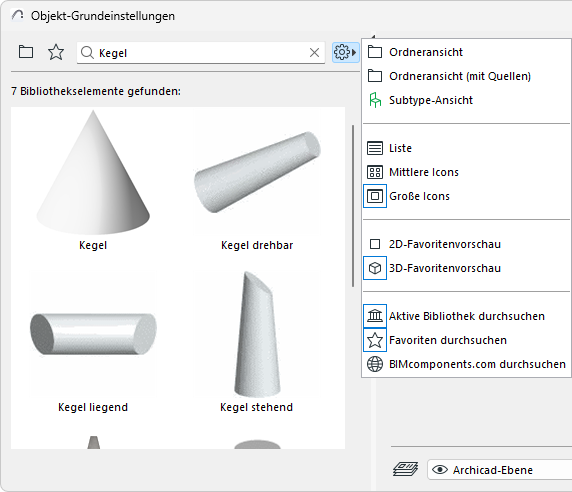Select Liste view option
572x492 pixels.
(466, 148)
